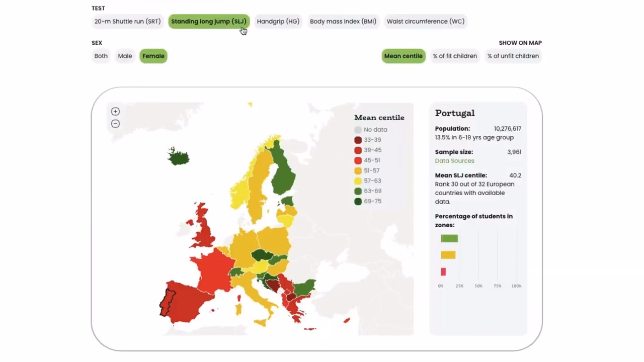
Task: Enable '% of unfit children' map view
Action: click(x=513, y=56)
